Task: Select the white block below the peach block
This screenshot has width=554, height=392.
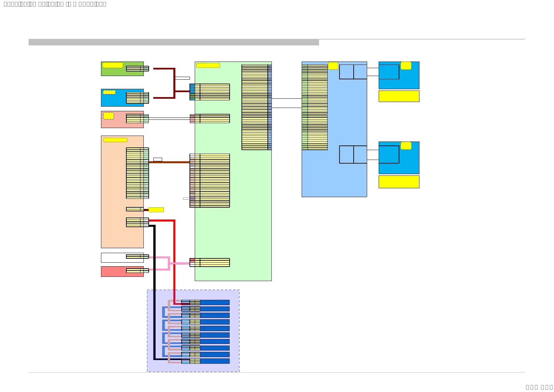Action: click(x=122, y=258)
